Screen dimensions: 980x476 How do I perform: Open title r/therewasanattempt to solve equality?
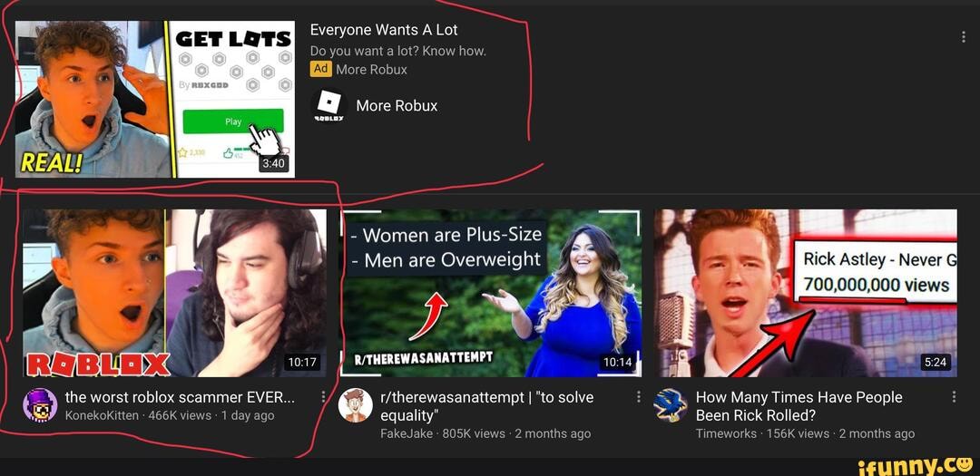click(487, 406)
